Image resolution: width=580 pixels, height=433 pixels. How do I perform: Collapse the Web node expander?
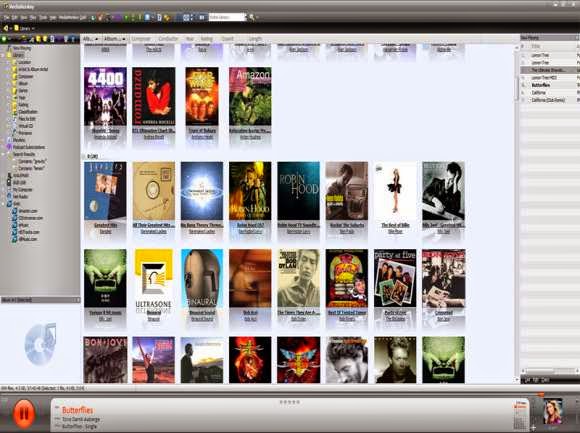(3, 204)
